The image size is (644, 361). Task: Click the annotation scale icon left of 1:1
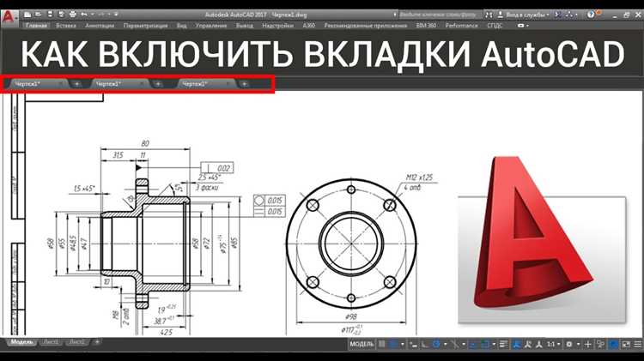(x=539, y=344)
